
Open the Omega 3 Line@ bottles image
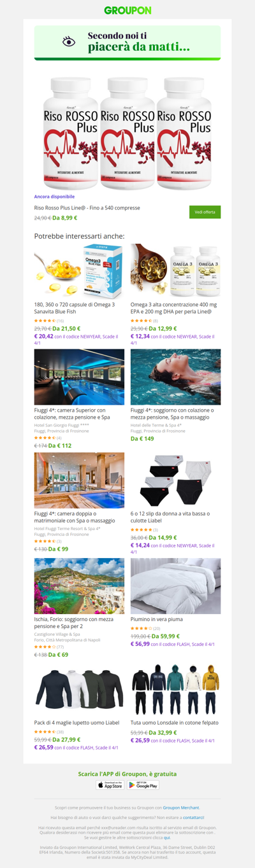click(176, 271)
